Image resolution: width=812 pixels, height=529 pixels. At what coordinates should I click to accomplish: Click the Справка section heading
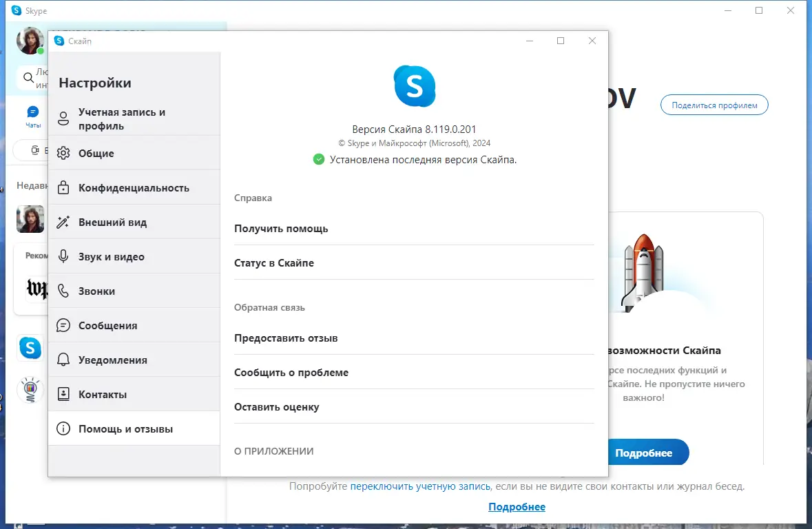tap(253, 198)
